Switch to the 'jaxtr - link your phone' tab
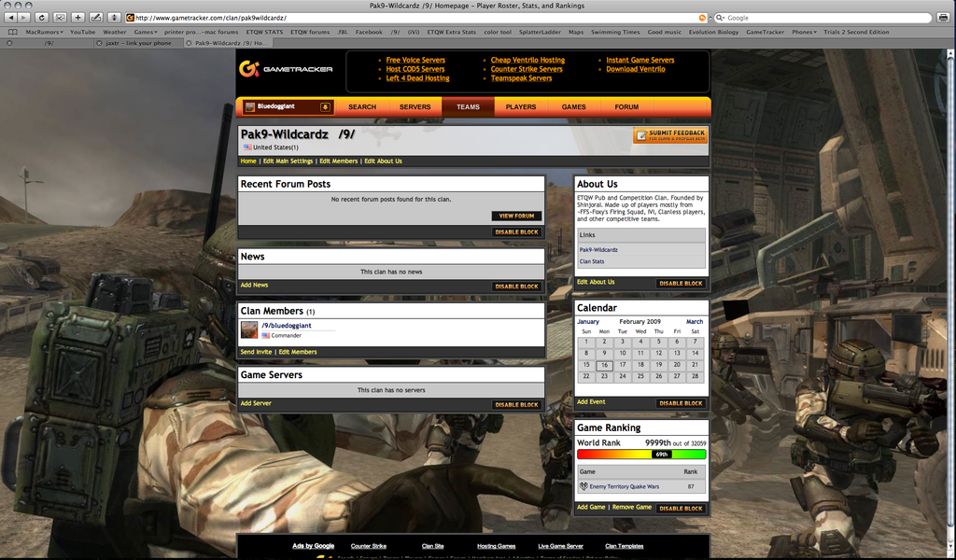The height and width of the screenshot is (560, 956). click(138, 43)
